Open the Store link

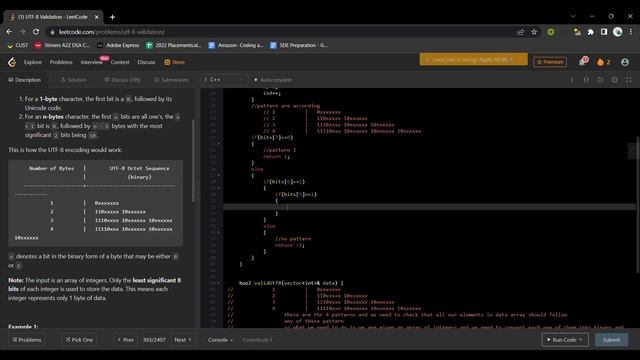174,62
